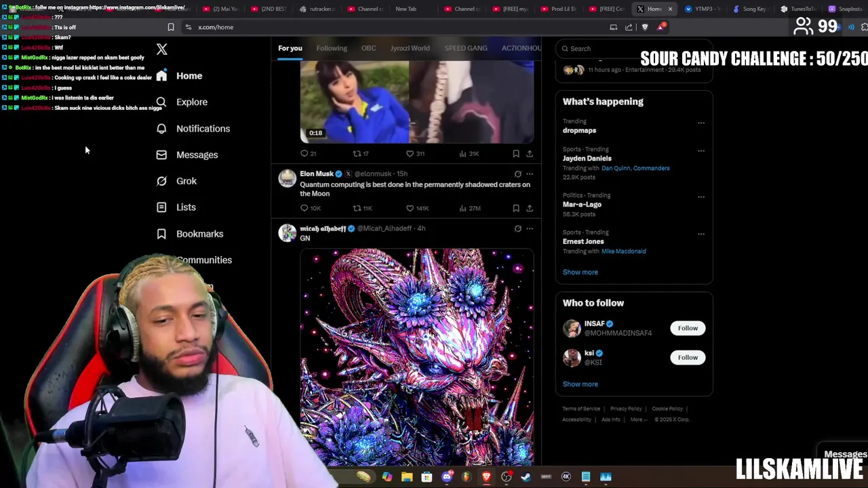Screen dimensions: 868x488
Task: Open Bookmarks in the sidebar
Action: click(189, 234)
